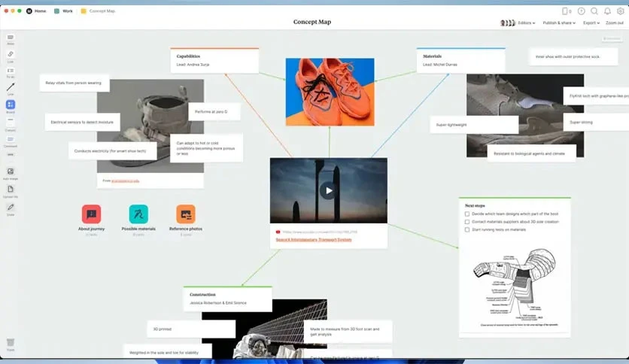Open the Publish & share dropdown
Viewport: 629px width, 364px height.
tap(559, 23)
